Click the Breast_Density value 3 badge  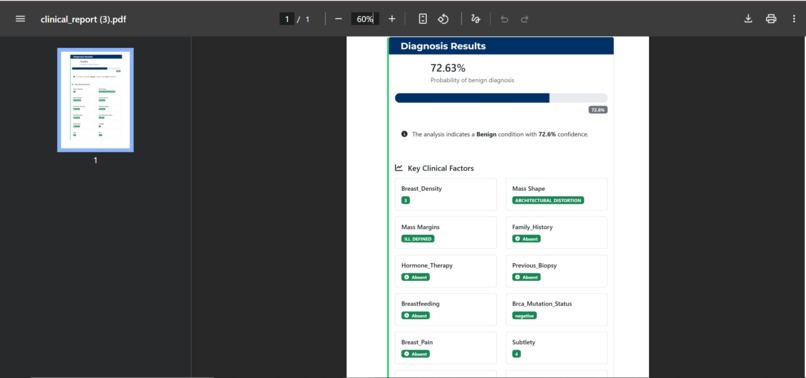(406, 200)
